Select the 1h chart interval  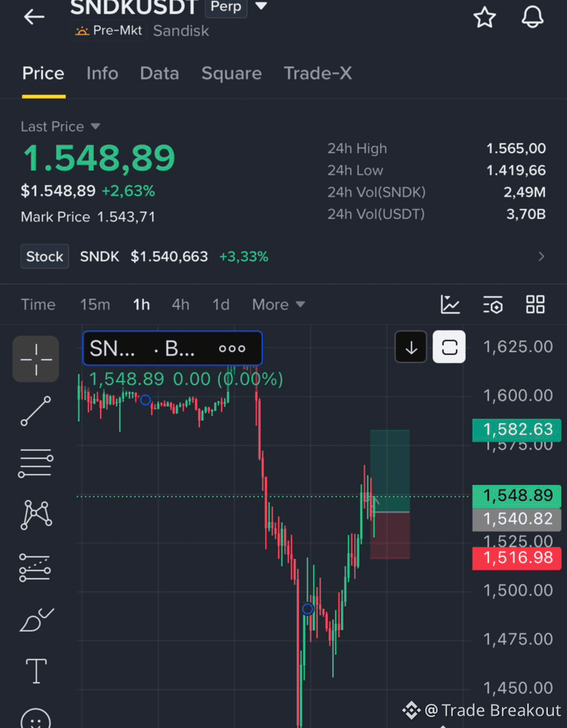tap(141, 304)
